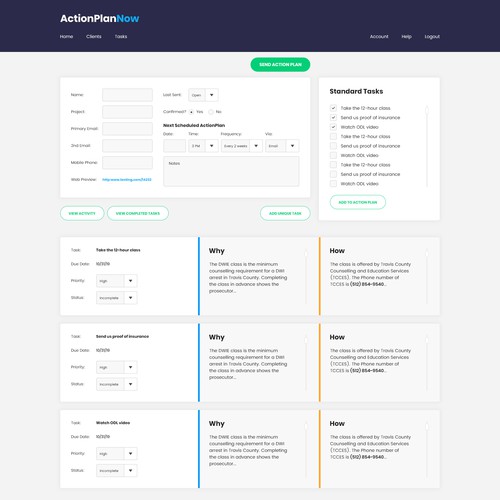Viewport: 500px width, 500px height.
Task: Focus the Mobile Phone field
Action: coord(127,163)
